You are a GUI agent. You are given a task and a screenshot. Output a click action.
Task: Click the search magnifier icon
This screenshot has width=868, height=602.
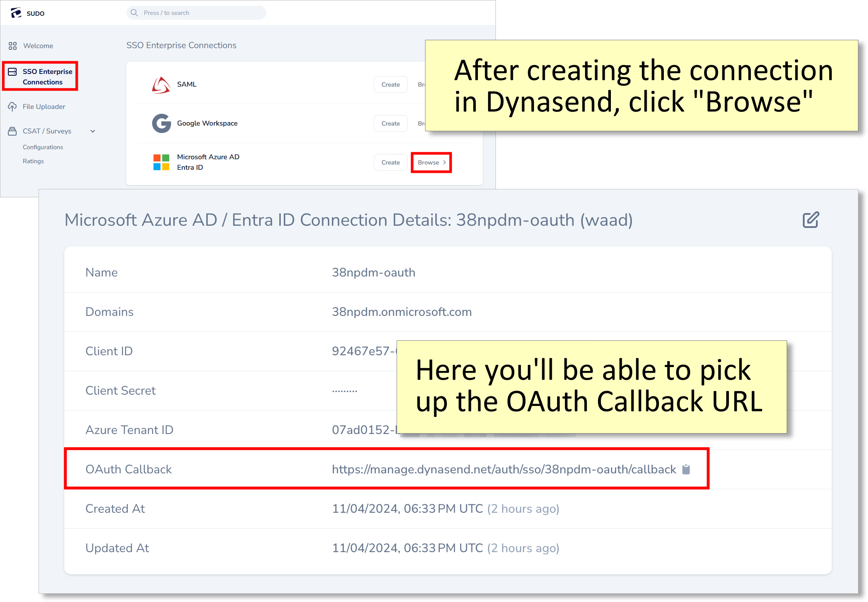pos(134,13)
